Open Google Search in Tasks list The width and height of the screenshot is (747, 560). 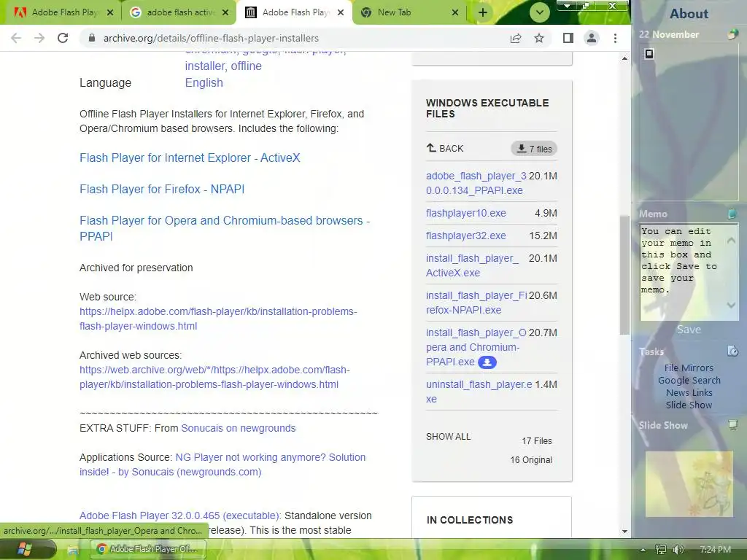pos(689,380)
